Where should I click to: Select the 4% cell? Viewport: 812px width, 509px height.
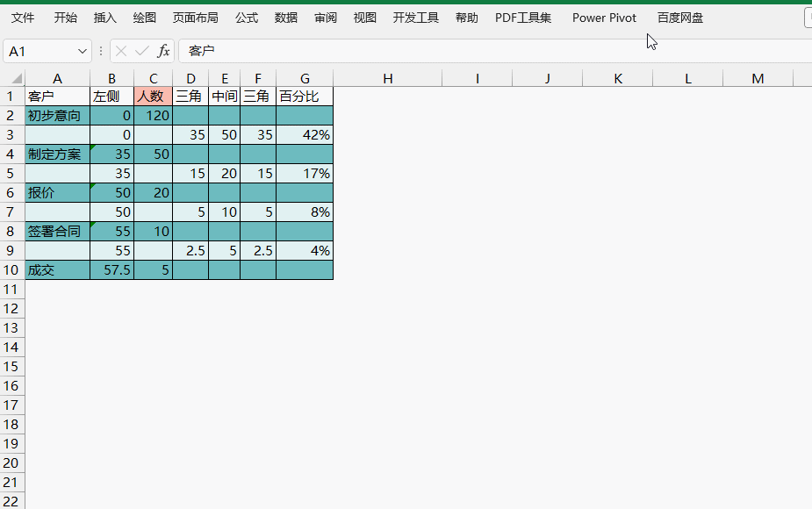pos(305,251)
